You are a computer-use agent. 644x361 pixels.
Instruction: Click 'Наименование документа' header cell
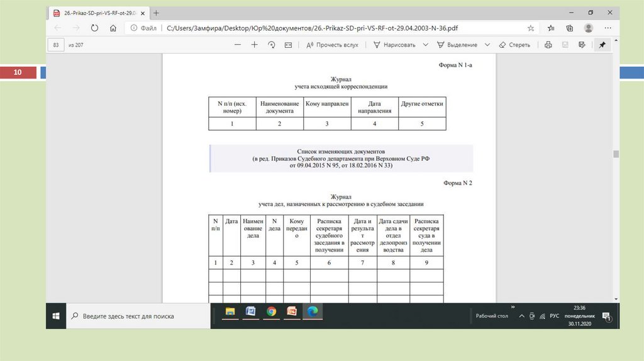(279, 107)
